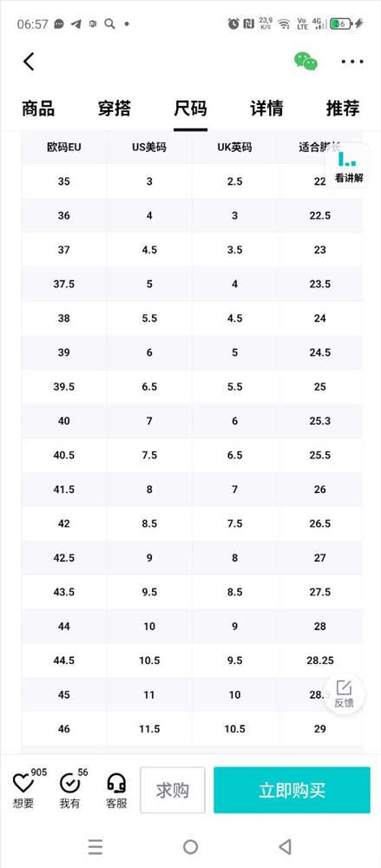Tap the 看讲解 explanation icon
This screenshot has height=868, width=381.
click(348, 166)
